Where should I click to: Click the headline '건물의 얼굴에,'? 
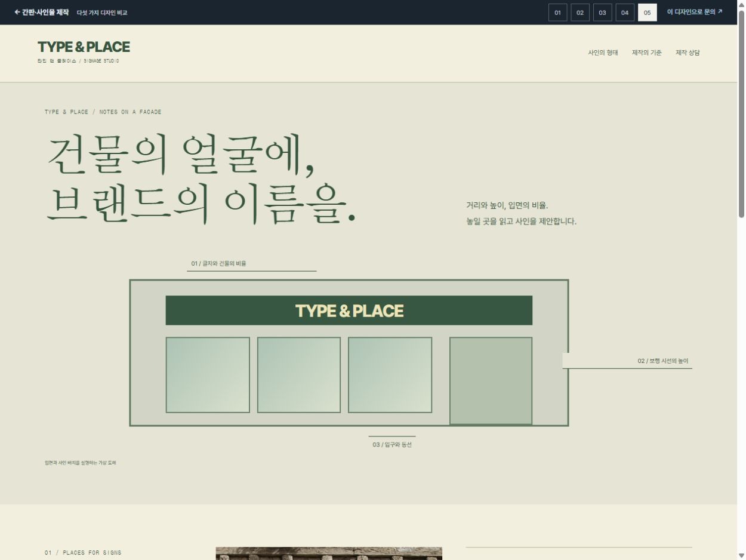tap(181, 156)
